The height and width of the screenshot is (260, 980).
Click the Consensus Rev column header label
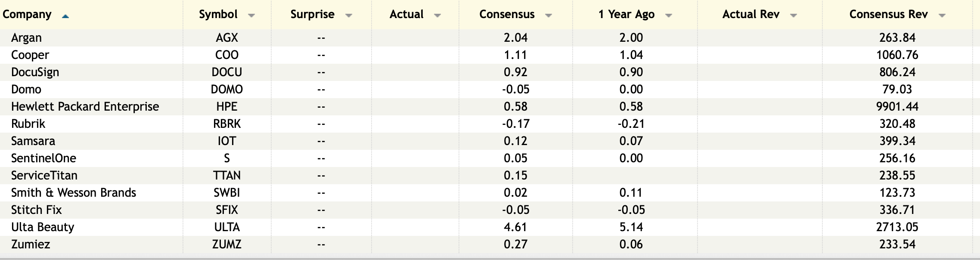pyautogui.click(x=888, y=14)
